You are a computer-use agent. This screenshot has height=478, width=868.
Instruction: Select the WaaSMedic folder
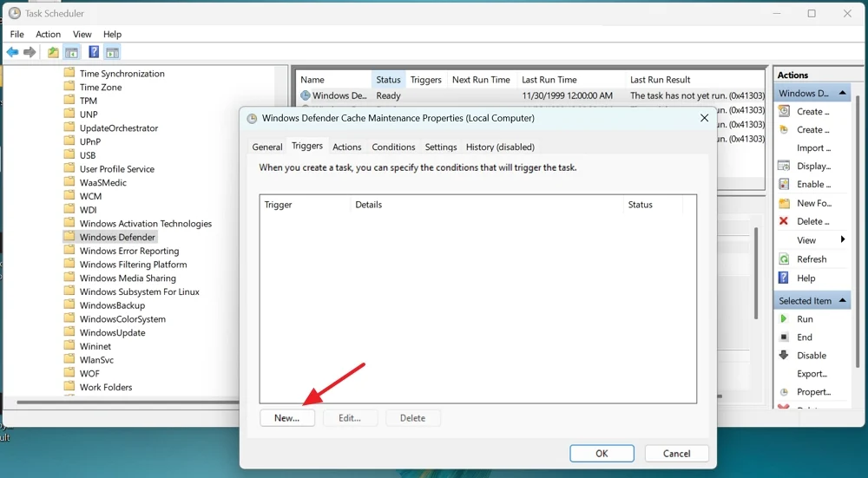tap(95, 182)
